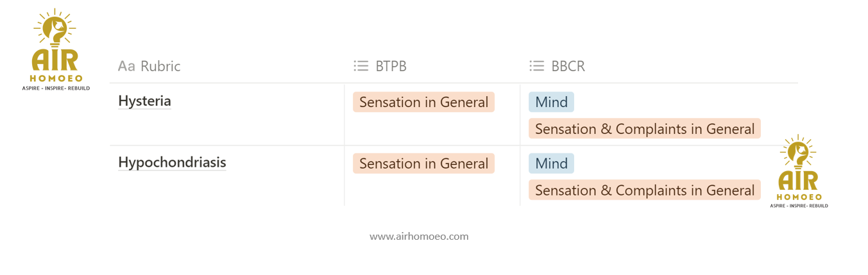This screenshot has width=868, height=275.
Task: Click the Hysteria row's BTPB Sensation in General tag
Action: tap(423, 102)
